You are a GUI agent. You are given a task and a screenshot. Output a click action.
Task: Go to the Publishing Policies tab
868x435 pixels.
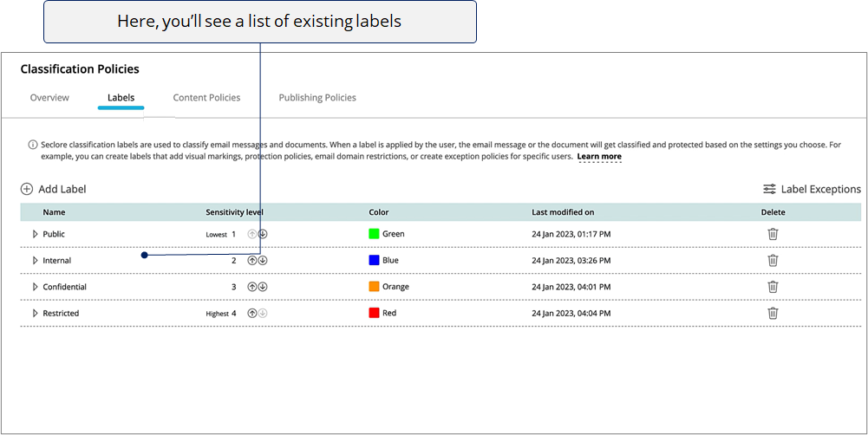(x=317, y=98)
